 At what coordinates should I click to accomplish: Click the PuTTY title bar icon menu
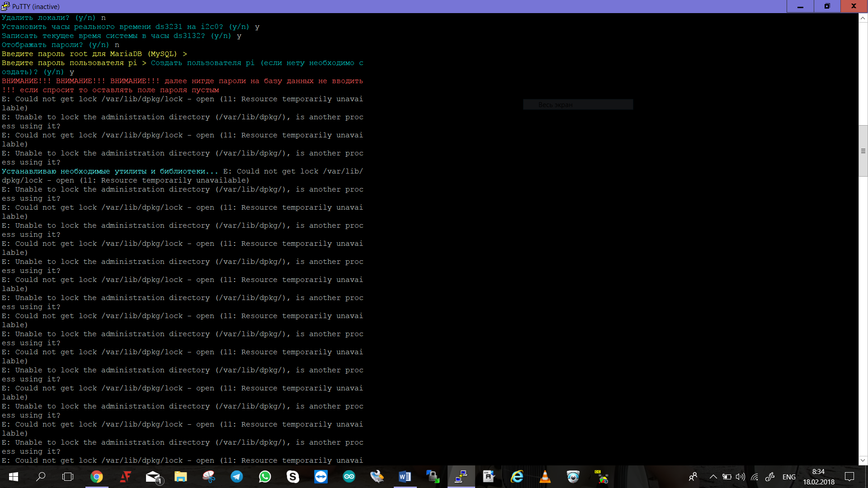[x=5, y=6]
